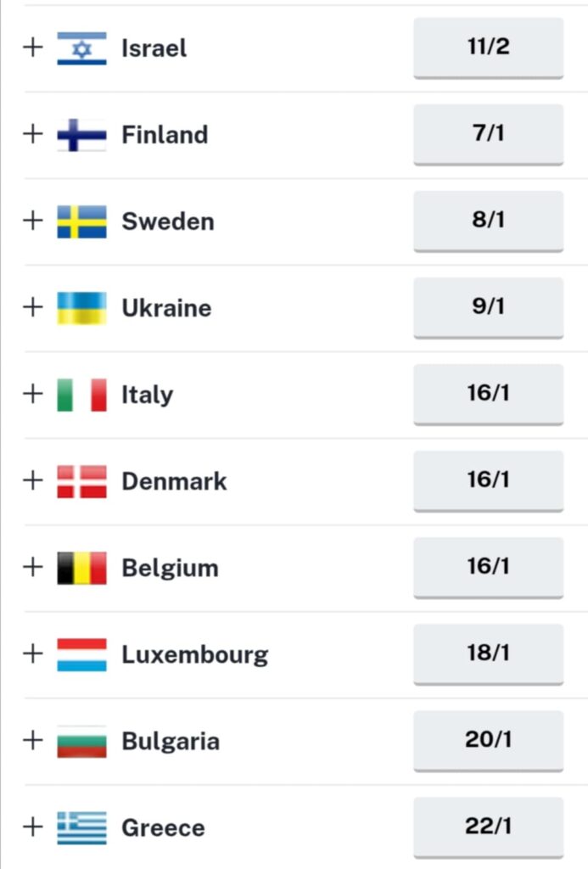Image resolution: width=588 pixels, height=869 pixels.
Task: Choose Luxembourg 18/1 odds button
Action: (x=488, y=653)
